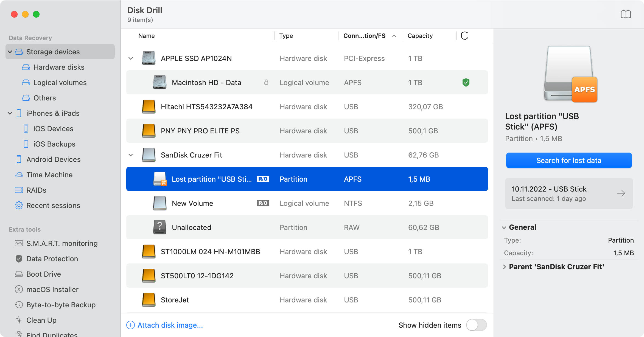This screenshot has height=337, width=644.
Task: Click the PNY PRO ELITE drive icon
Action: point(149,131)
